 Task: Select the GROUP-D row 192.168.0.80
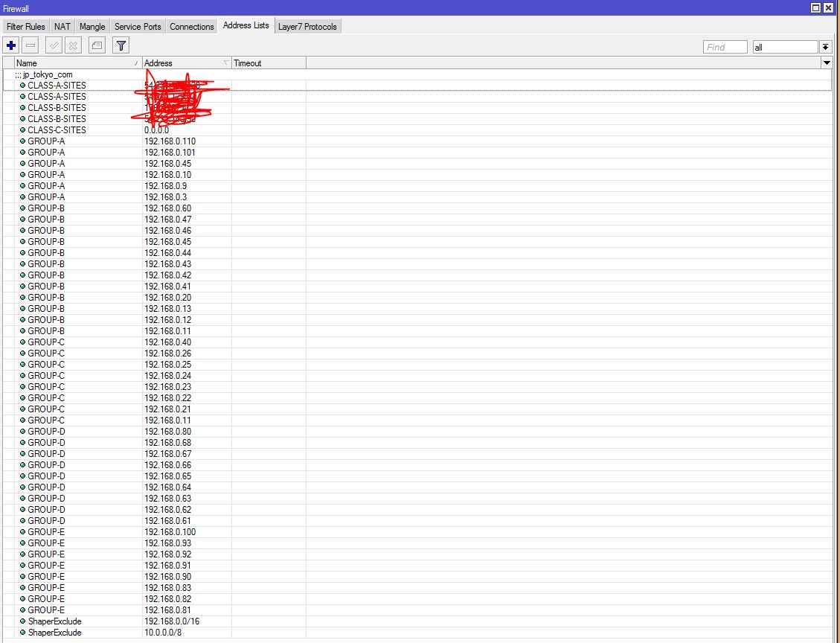pos(417,432)
